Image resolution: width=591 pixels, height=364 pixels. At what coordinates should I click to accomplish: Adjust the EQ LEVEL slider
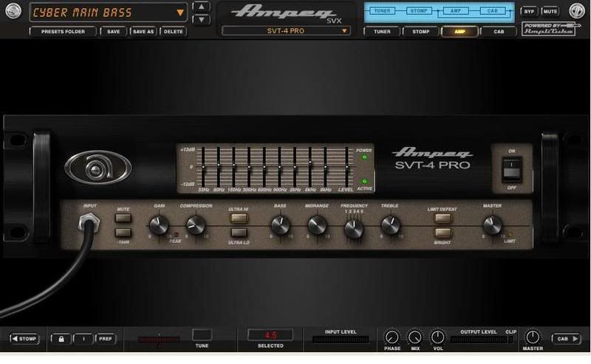[346, 167]
